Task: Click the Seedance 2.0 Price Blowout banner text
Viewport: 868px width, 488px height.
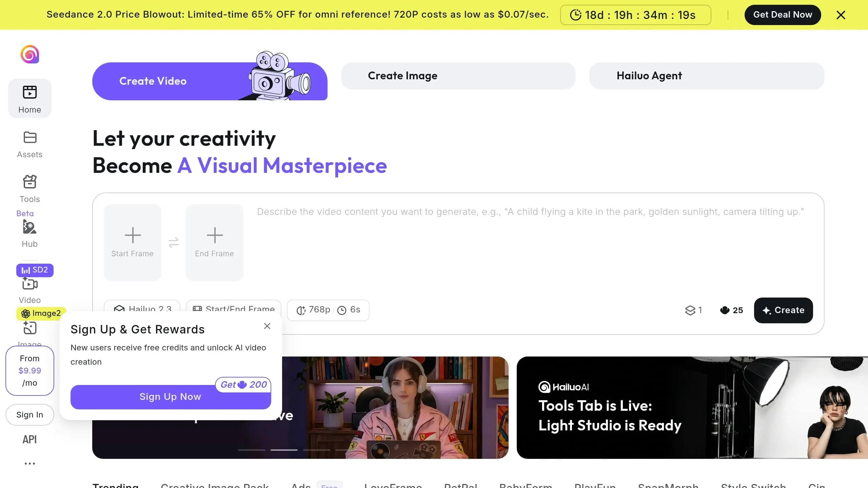Action: point(298,15)
